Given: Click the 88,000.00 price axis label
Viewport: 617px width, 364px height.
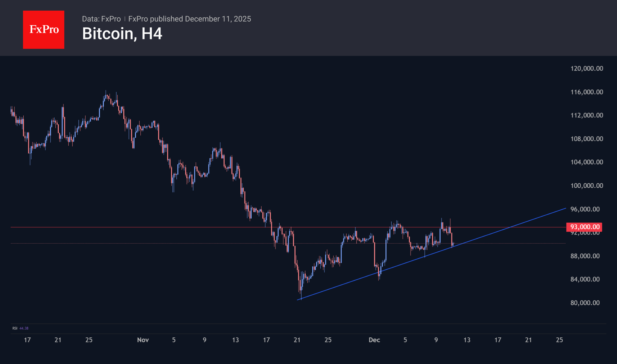Looking at the screenshot, I should [585, 256].
